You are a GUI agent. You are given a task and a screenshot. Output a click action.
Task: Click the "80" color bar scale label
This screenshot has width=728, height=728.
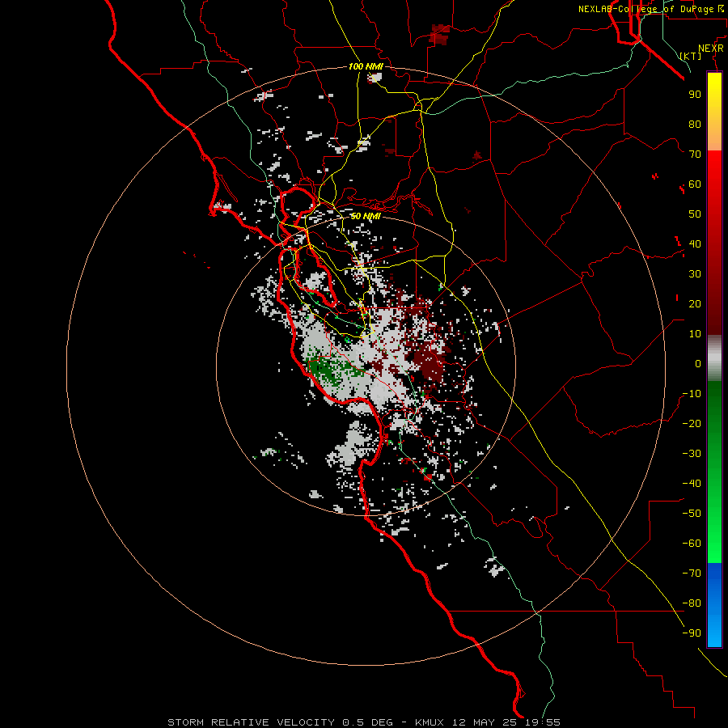(695, 124)
